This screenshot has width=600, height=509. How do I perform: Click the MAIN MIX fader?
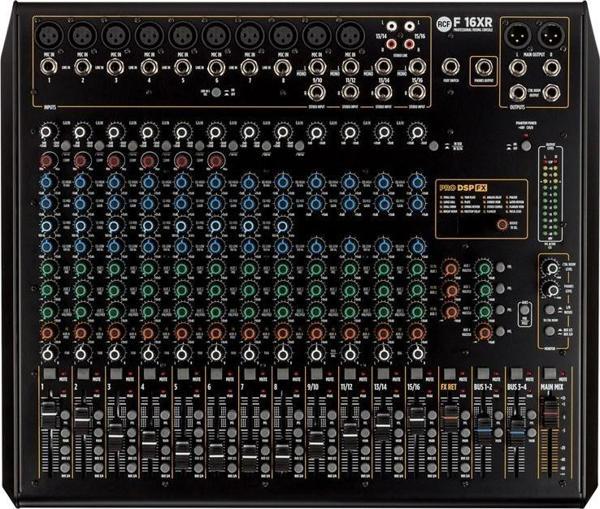click(x=550, y=413)
